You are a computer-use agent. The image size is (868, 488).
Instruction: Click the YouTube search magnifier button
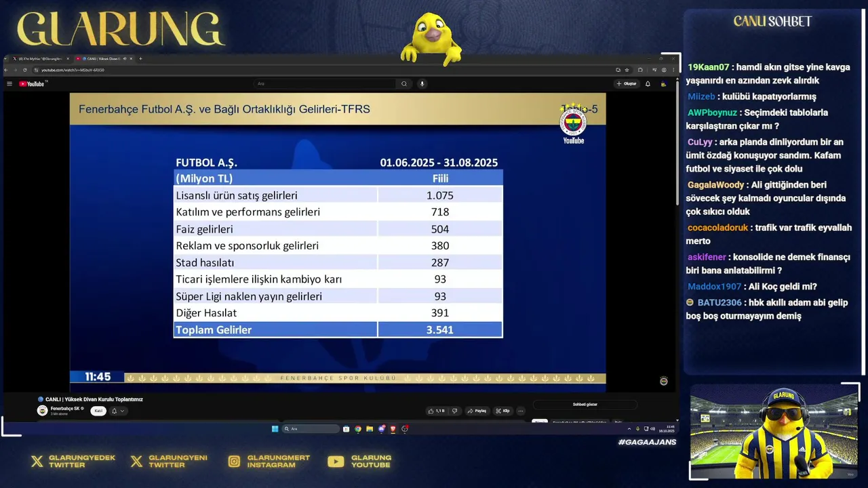(x=404, y=84)
